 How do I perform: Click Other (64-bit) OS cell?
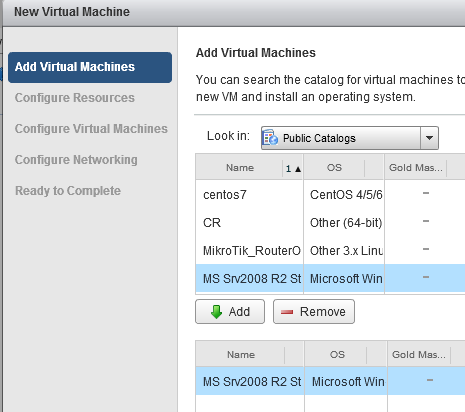point(346,223)
